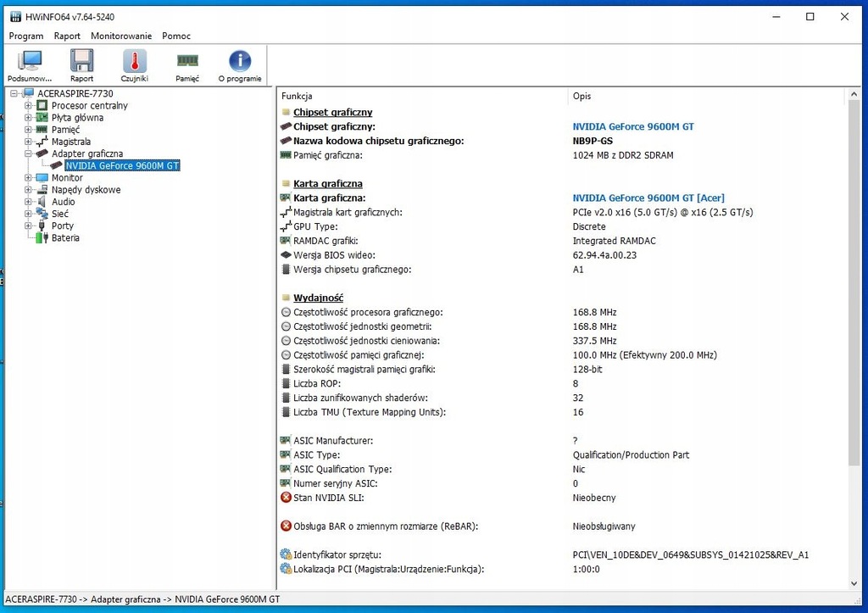This screenshot has width=868, height=613.
Task: Click the Liczba zunifikowanych shaderów row
Action: tap(561, 398)
